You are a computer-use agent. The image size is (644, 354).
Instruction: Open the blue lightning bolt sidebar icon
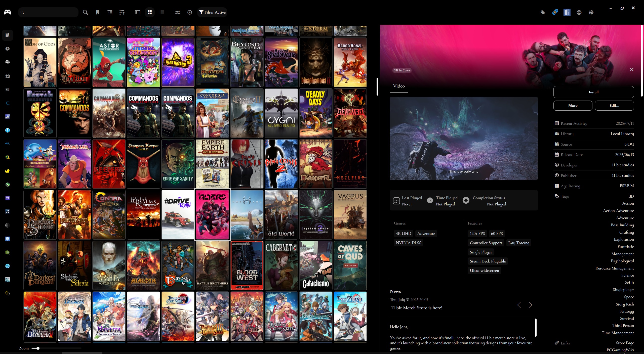8,130
